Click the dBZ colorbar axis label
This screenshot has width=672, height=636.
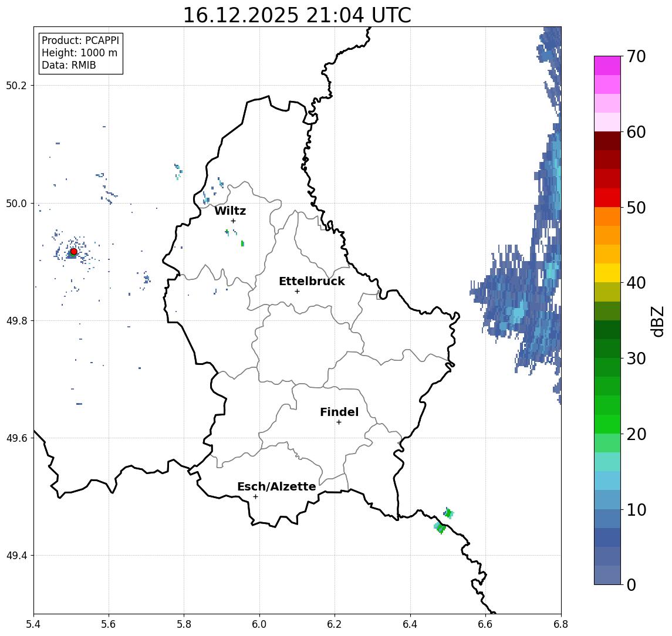pyautogui.click(x=657, y=321)
